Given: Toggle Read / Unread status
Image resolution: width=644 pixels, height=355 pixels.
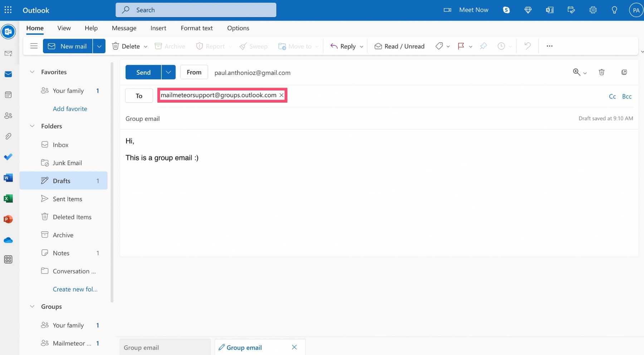Looking at the screenshot, I should point(399,46).
